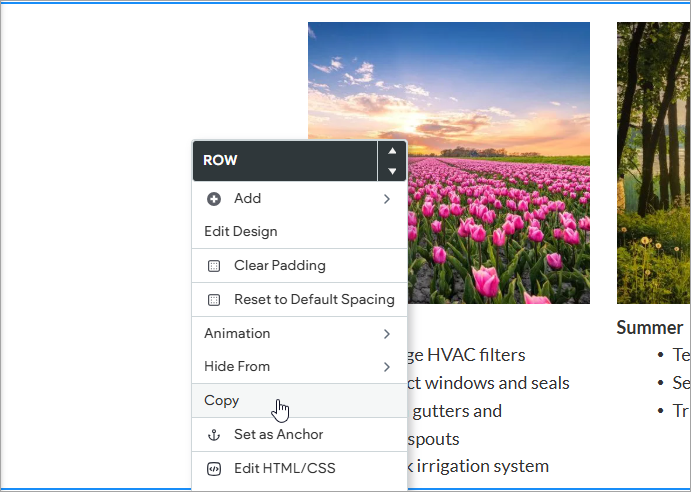Screen dimensions: 691x492
Task: Expand the Add submenu chevron
Action: tap(387, 199)
